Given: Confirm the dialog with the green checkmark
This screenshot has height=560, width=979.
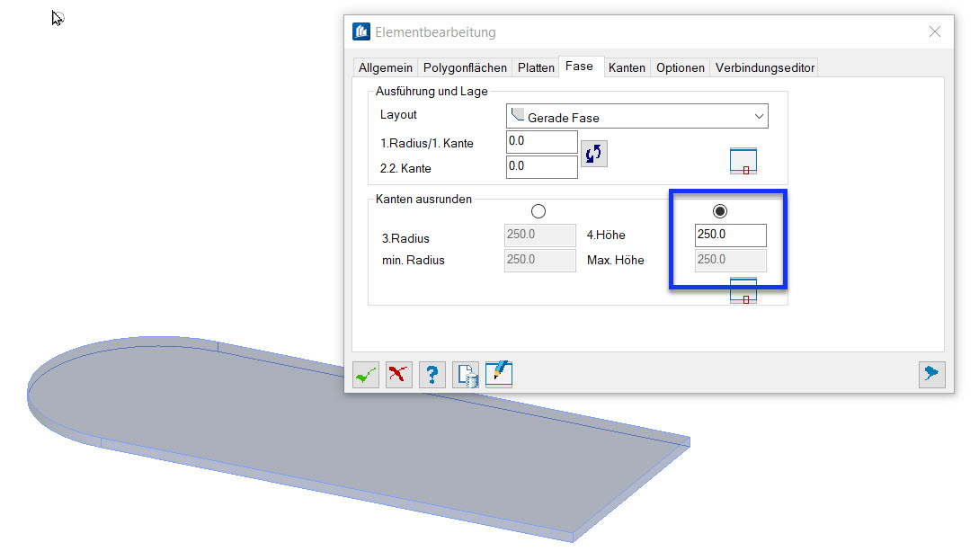Looking at the screenshot, I should point(365,375).
